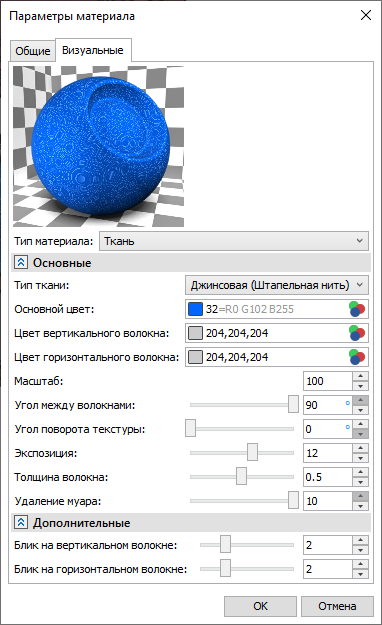Decrease Блик на вертикальном волокне value
The width and height of the screenshot is (382, 625).
[360, 550]
